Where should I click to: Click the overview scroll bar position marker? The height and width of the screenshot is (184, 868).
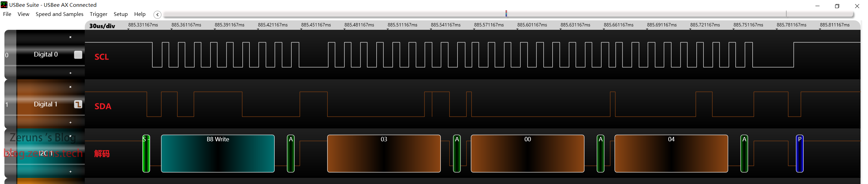506,14
